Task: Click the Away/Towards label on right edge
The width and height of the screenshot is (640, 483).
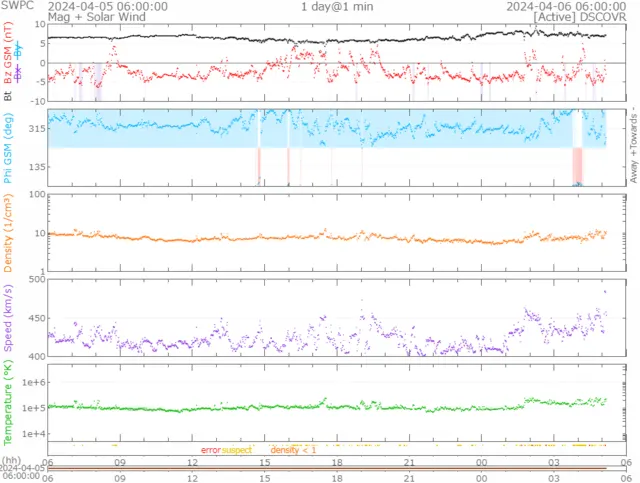Action: [633, 145]
